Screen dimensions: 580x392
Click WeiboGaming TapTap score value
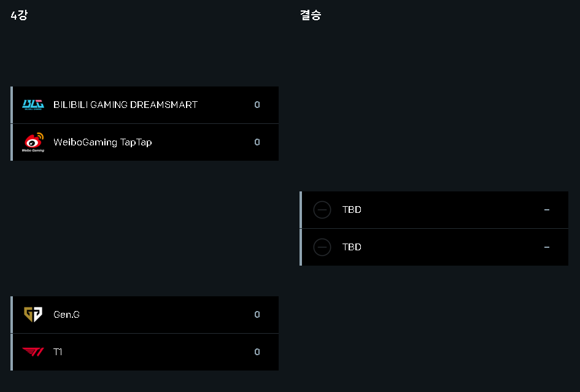(x=257, y=142)
